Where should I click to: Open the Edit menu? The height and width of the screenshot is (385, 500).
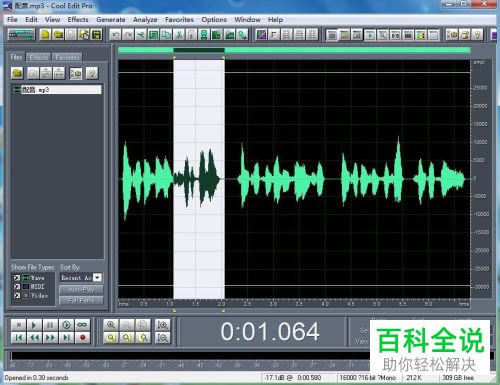point(31,20)
